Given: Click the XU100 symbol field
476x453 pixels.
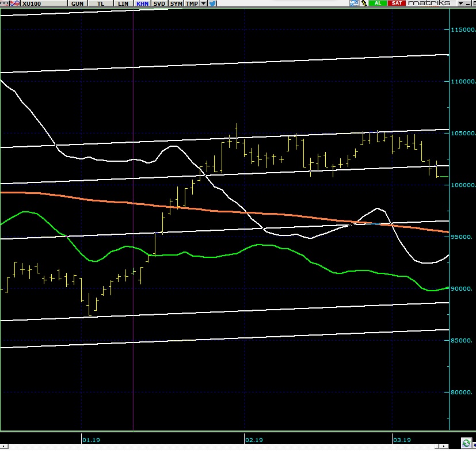Looking at the screenshot, I should 44,3.
